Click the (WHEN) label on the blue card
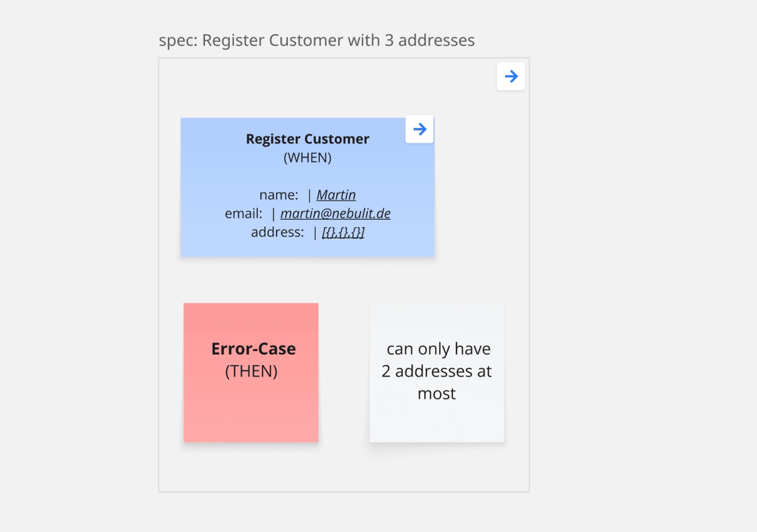 (x=307, y=157)
